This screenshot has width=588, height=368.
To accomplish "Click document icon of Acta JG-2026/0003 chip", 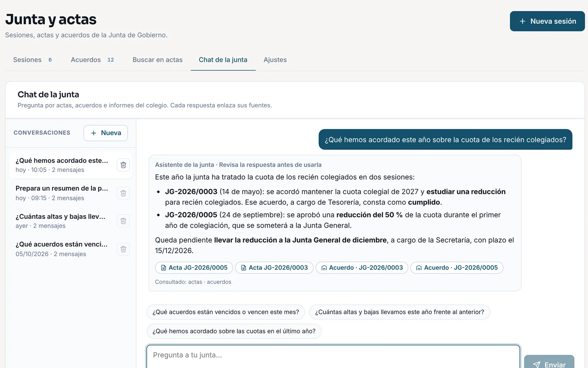I will click(x=244, y=268).
